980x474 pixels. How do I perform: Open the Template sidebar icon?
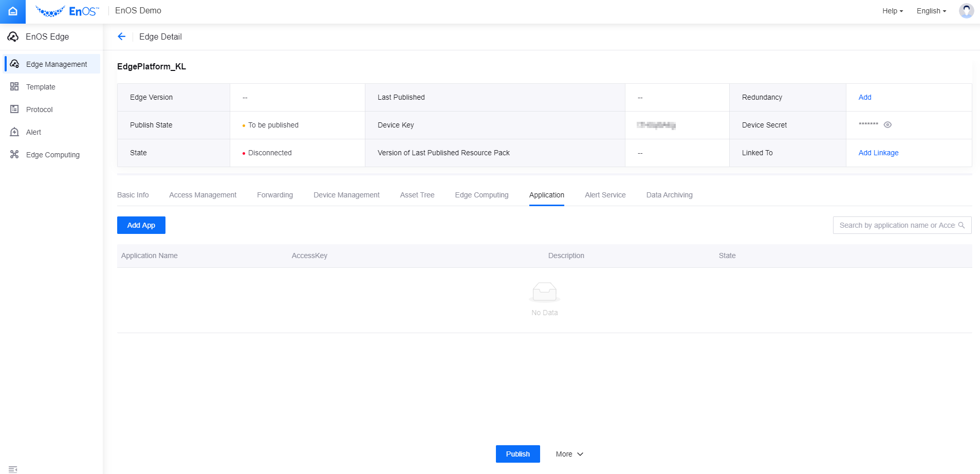[14, 87]
